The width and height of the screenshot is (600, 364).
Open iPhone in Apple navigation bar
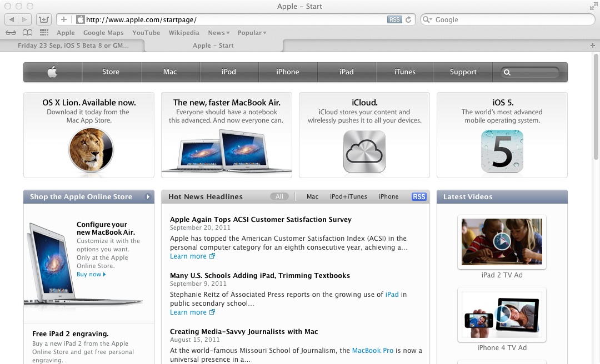click(288, 72)
